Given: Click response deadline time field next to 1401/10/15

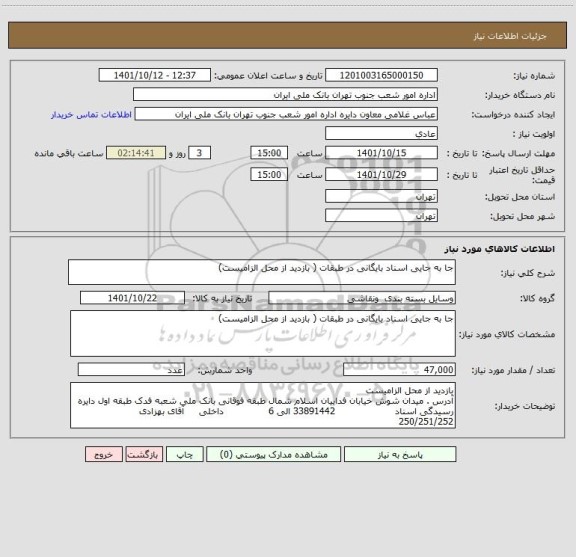Looking at the screenshot, I should (x=269, y=153).
